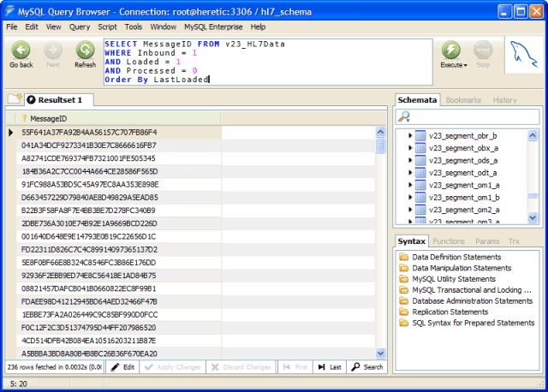Open a new resultset tab icon
Image resolution: width=548 pixels, height=392 pixels.
(15, 99)
